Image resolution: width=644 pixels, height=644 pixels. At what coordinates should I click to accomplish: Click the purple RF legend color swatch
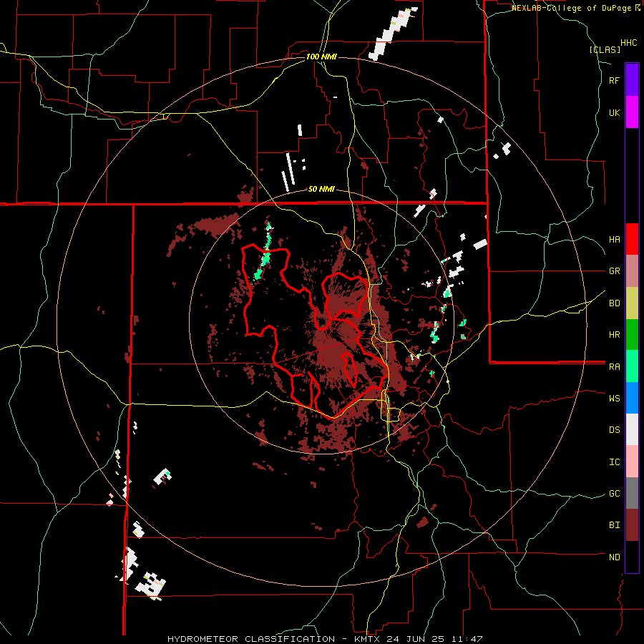tap(632, 80)
